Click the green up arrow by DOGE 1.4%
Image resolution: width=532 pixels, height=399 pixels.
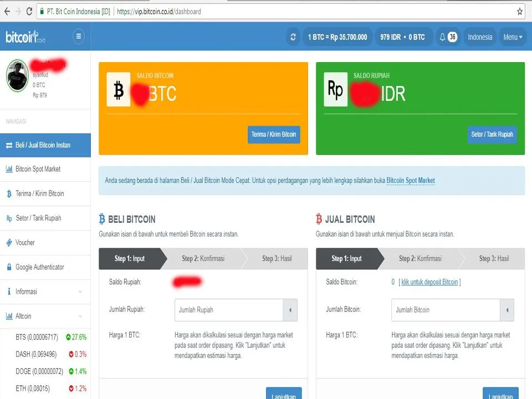(x=71, y=371)
